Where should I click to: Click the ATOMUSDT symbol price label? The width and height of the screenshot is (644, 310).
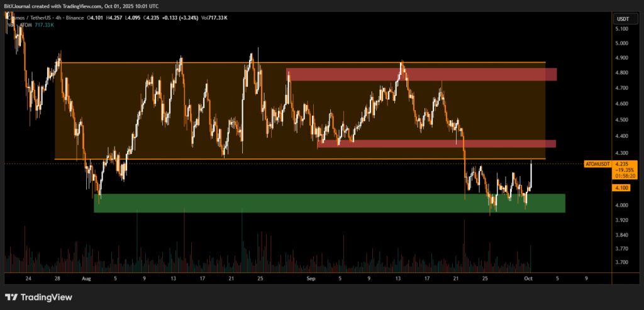point(596,164)
